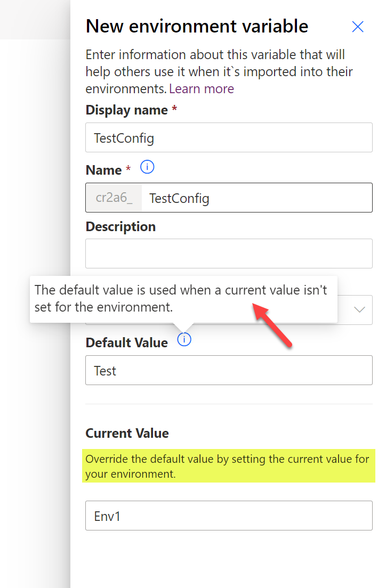Click the New environment variable title

pos(197,26)
